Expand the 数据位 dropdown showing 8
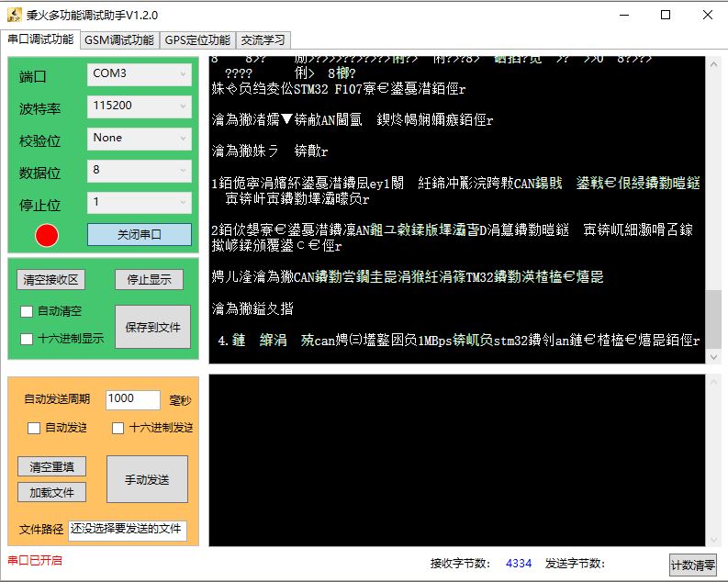The height and width of the screenshot is (582, 728). [140, 170]
